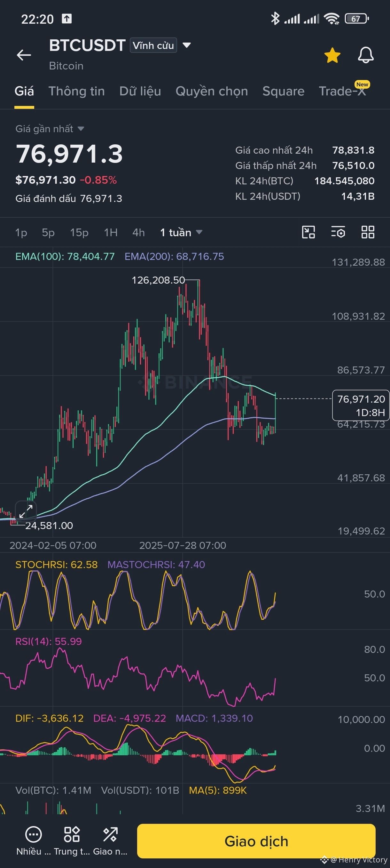Tap the 76,971.20 current price tag
Viewport: 390px width, 868px height.
(361, 406)
